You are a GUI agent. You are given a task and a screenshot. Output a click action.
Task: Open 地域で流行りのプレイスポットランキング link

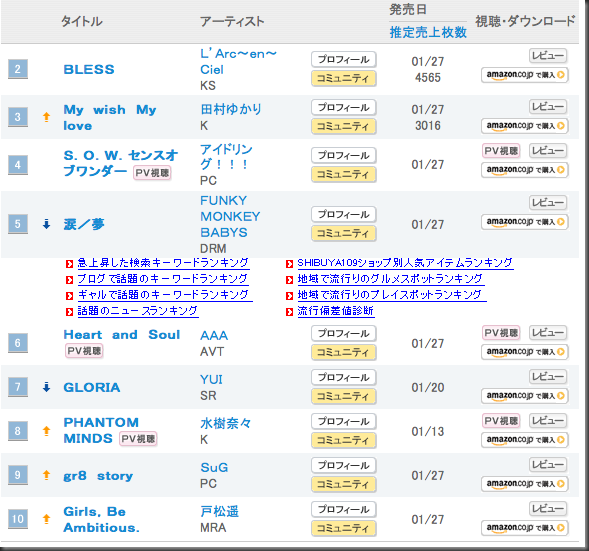click(392, 295)
